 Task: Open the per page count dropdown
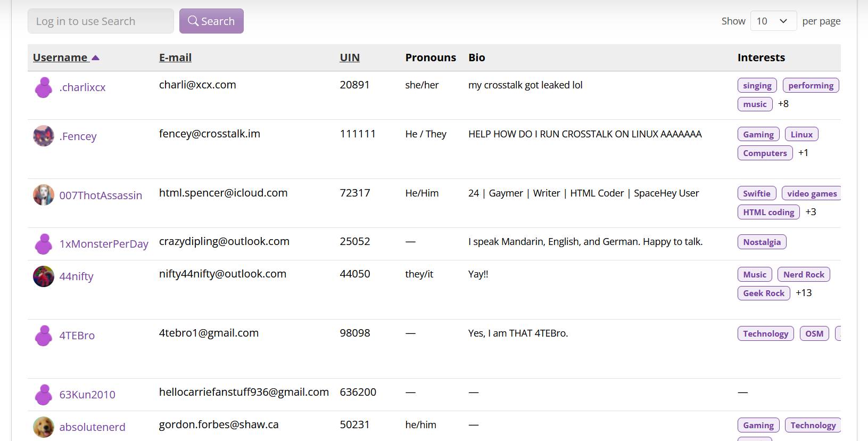click(773, 21)
